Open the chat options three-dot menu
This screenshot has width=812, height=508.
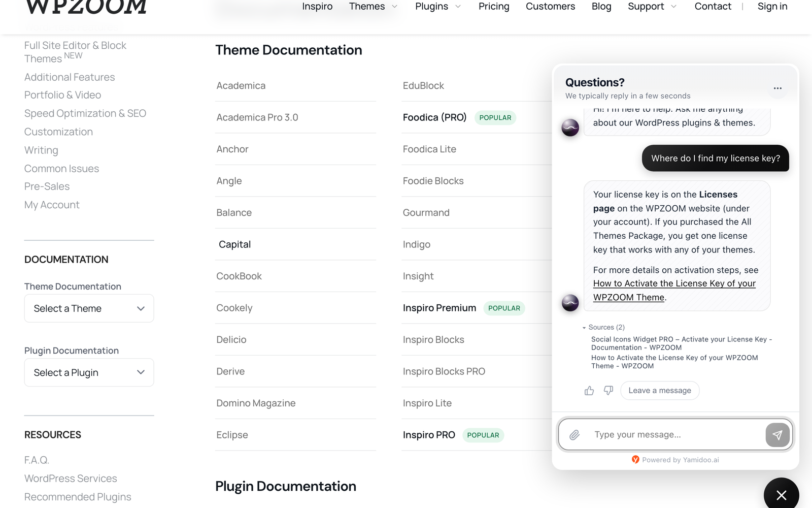coord(777,88)
